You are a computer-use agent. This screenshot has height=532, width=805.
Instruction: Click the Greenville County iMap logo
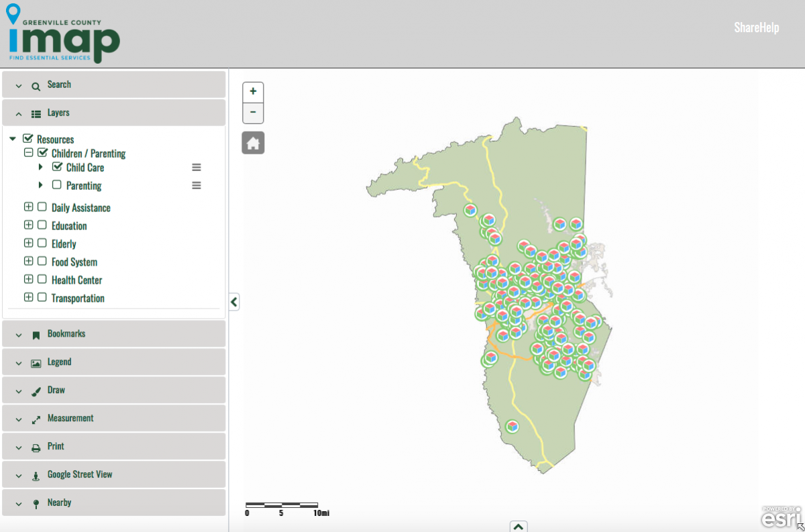(x=64, y=34)
